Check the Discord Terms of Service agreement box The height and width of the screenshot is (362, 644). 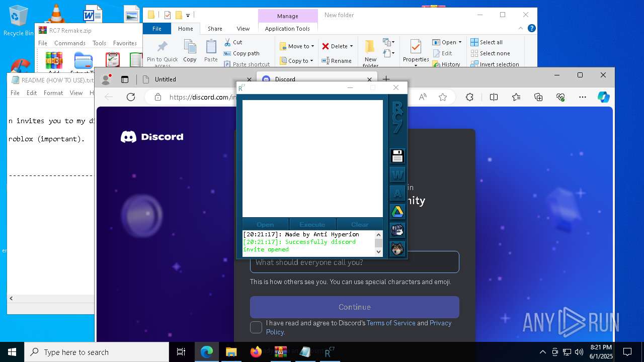pos(256,327)
